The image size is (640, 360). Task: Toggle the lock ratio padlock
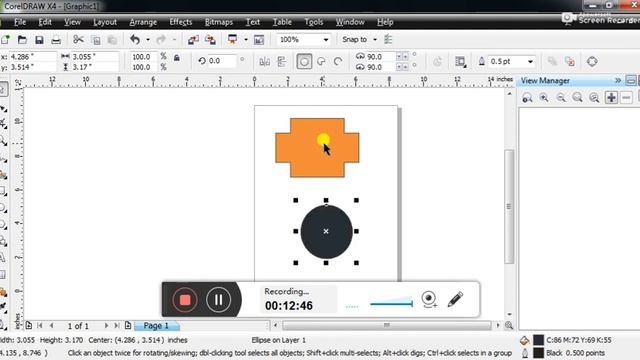pyautogui.click(x=177, y=58)
